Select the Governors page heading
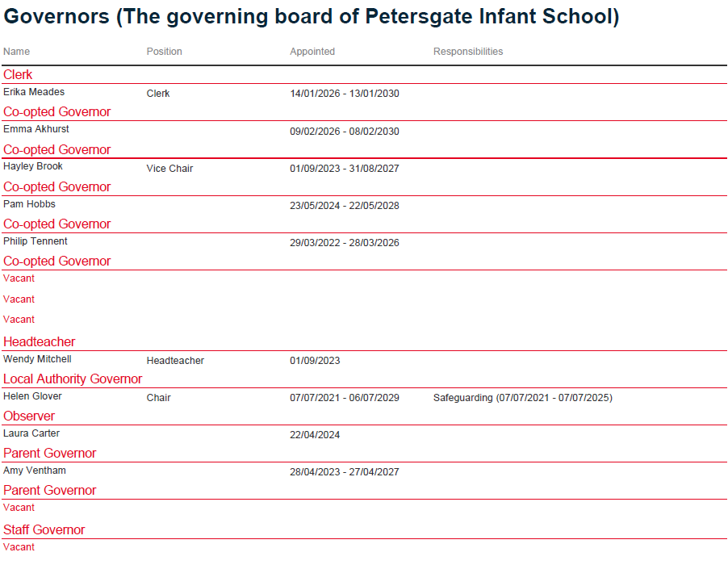Viewport: 728px width, 569px height. pos(312,17)
